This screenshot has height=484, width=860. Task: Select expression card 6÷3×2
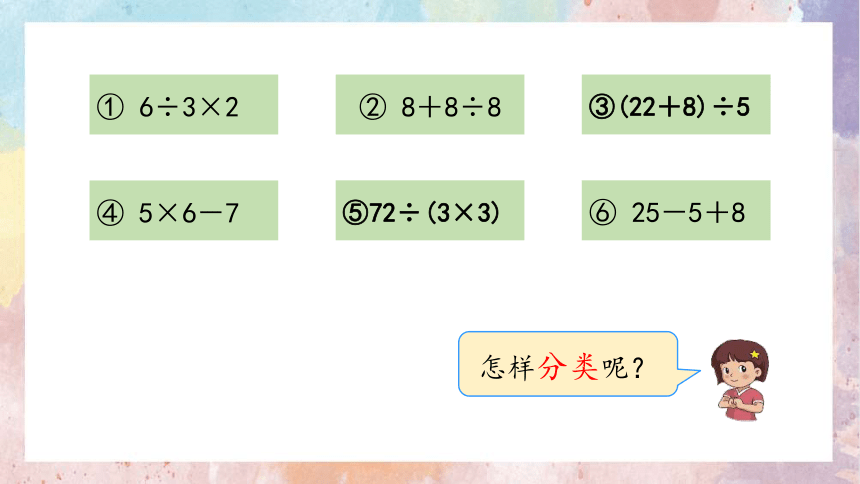tap(184, 104)
